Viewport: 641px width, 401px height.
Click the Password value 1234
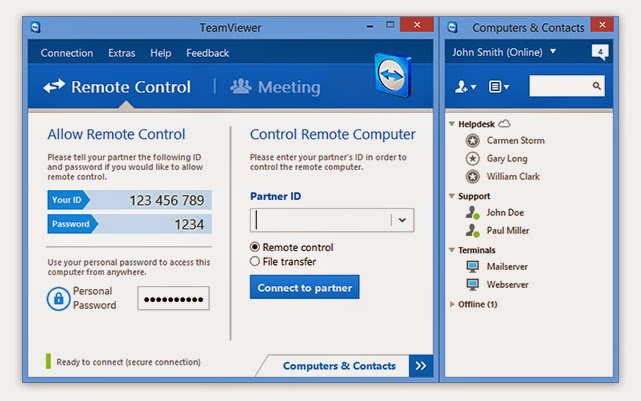pyautogui.click(x=189, y=224)
